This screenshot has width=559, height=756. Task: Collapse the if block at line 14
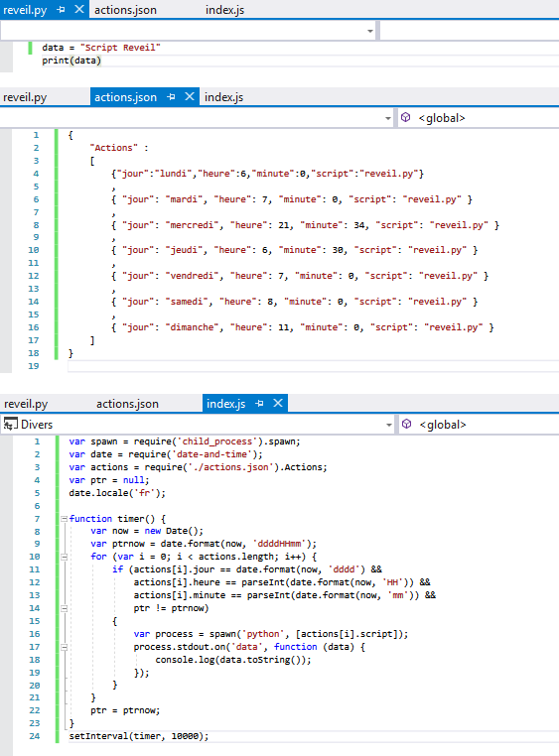[x=64, y=608]
